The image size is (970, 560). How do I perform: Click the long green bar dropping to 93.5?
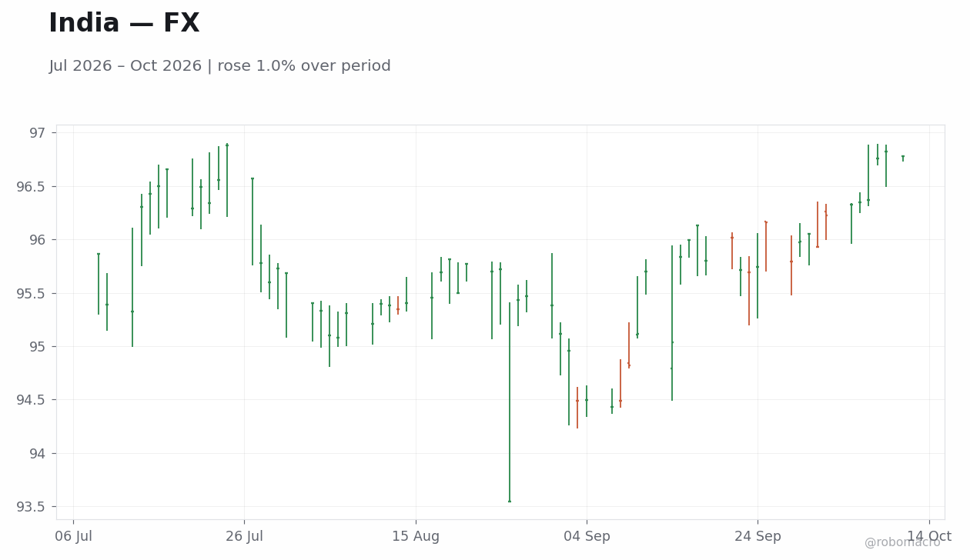[x=510, y=402]
